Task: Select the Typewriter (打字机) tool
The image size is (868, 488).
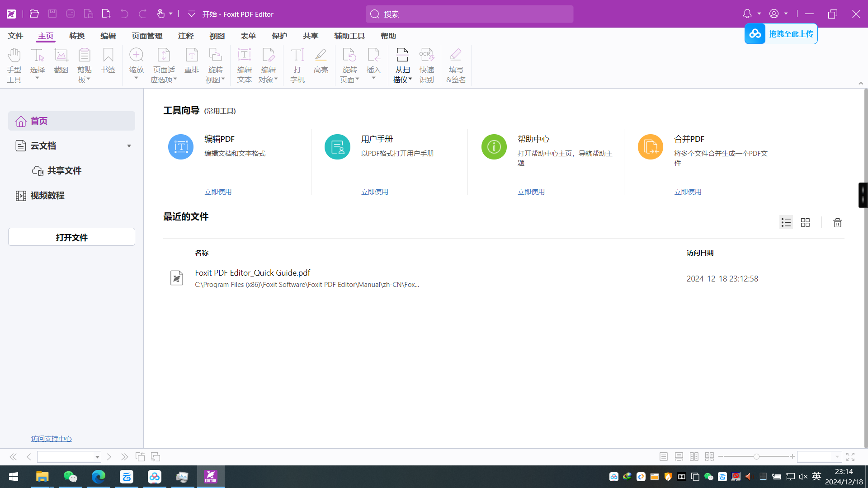Action: pyautogui.click(x=297, y=66)
